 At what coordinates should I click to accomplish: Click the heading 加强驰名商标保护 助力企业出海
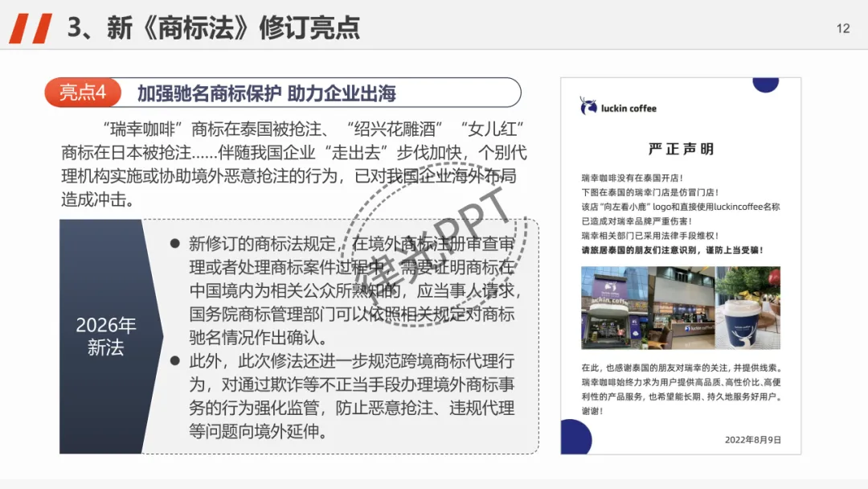click(x=266, y=93)
